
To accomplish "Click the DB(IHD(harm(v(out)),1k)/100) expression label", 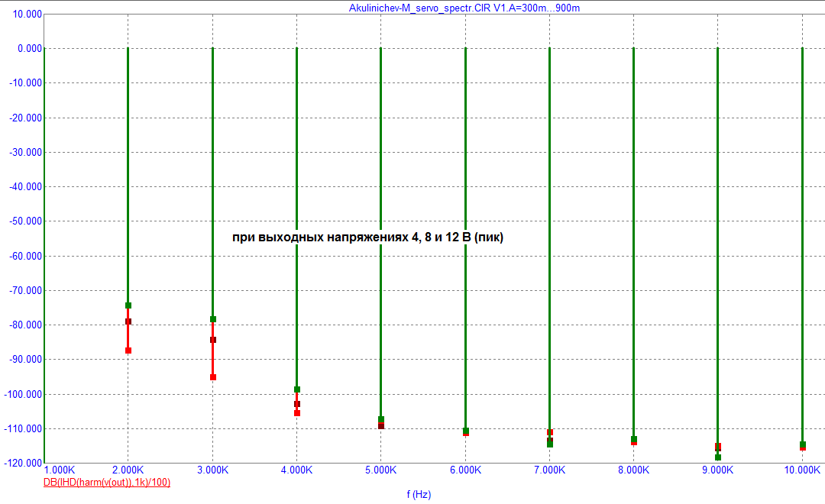I will tap(107, 482).
